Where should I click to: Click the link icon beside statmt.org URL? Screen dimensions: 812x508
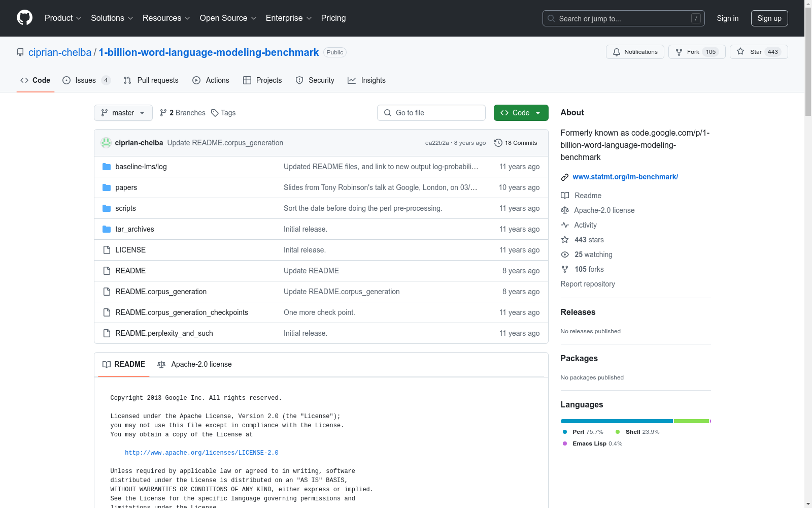tap(565, 177)
